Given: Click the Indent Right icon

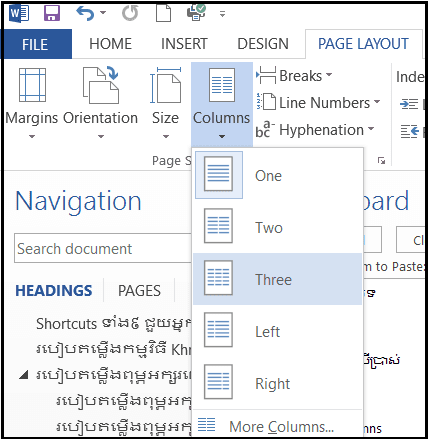Looking at the screenshot, I should pos(410,131).
